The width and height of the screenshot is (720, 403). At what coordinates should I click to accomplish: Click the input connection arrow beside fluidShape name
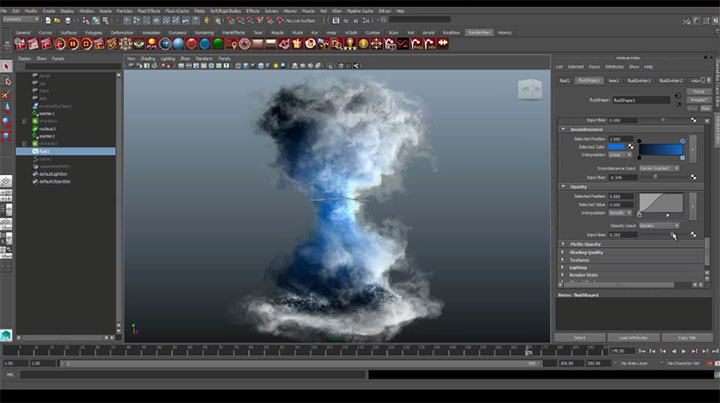click(678, 95)
